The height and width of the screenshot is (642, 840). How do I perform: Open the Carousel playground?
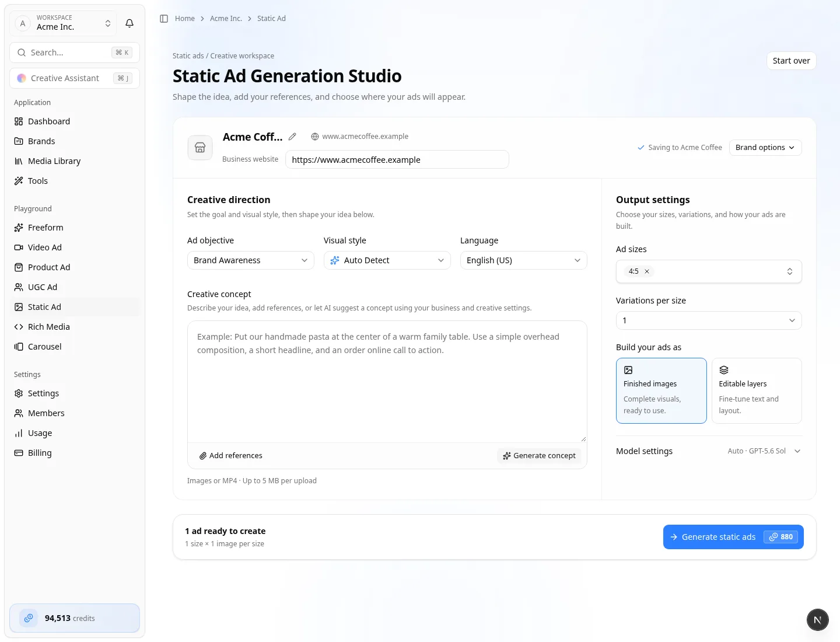tap(75, 347)
